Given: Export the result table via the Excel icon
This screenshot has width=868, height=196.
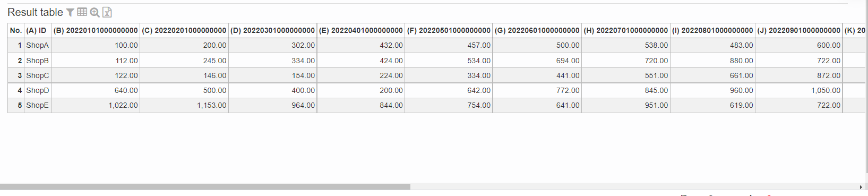Looking at the screenshot, I should tap(107, 12).
